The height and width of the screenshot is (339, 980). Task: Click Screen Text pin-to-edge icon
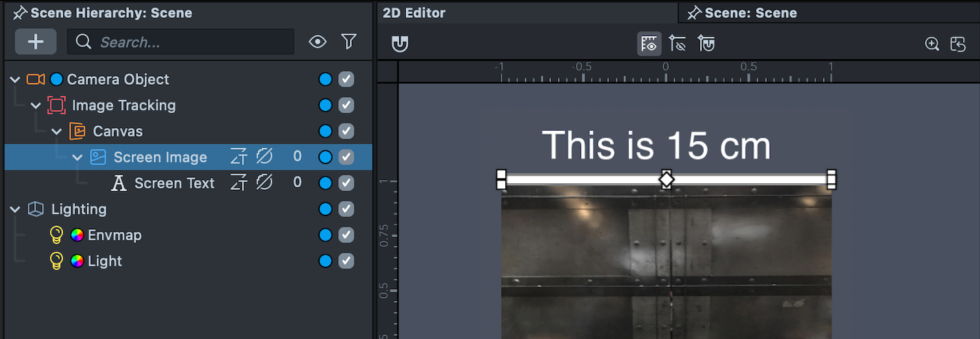click(x=238, y=183)
